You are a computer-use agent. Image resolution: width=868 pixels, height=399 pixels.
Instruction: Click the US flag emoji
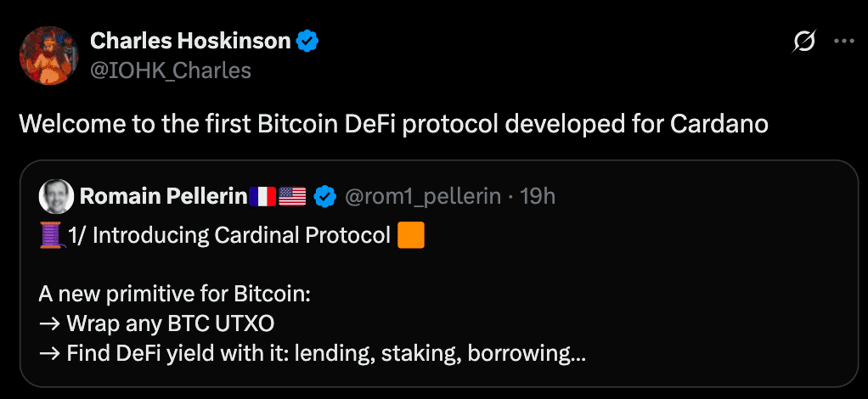click(292, 197)
